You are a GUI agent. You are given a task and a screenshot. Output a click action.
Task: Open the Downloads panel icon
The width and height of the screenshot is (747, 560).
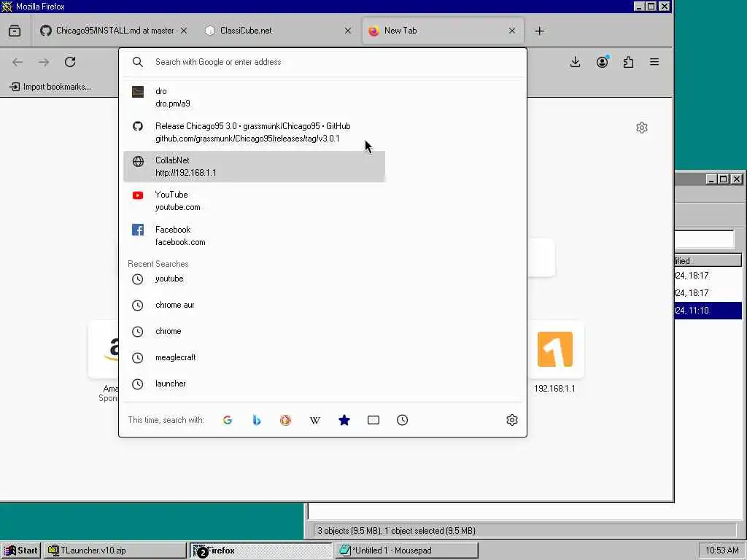pyautogui.click(x=575, y=62)
